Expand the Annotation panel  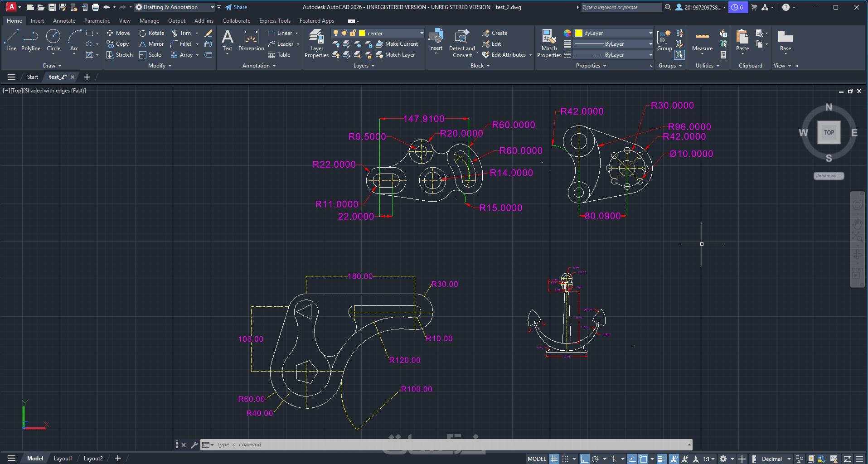tap(259, 66)
